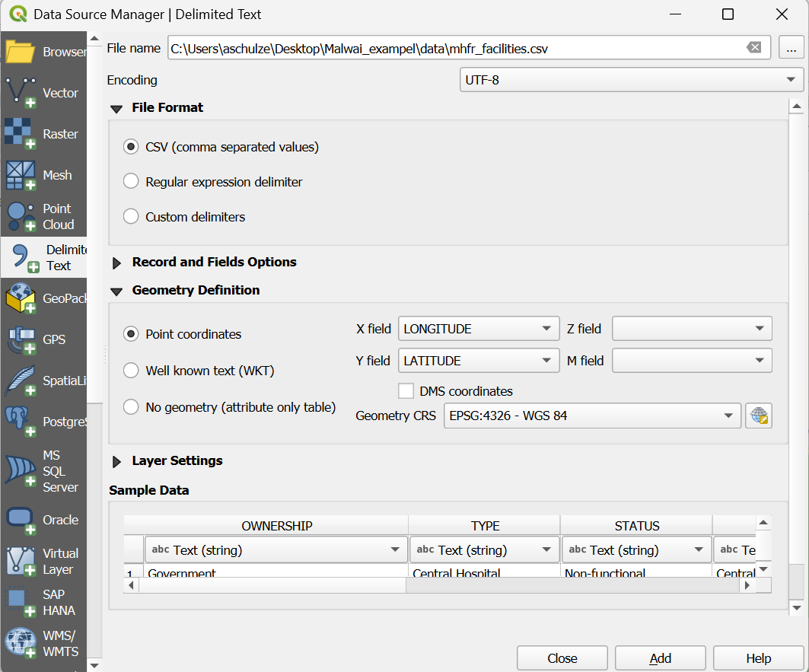This screenshot has height=672, width=809.
Task: Open the X field LONGITUDE dropdown
Action: 478,329
